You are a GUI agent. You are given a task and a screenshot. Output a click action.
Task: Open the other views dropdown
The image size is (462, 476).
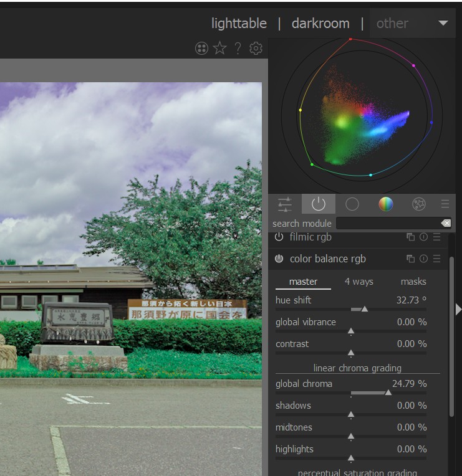click(412, 24)
